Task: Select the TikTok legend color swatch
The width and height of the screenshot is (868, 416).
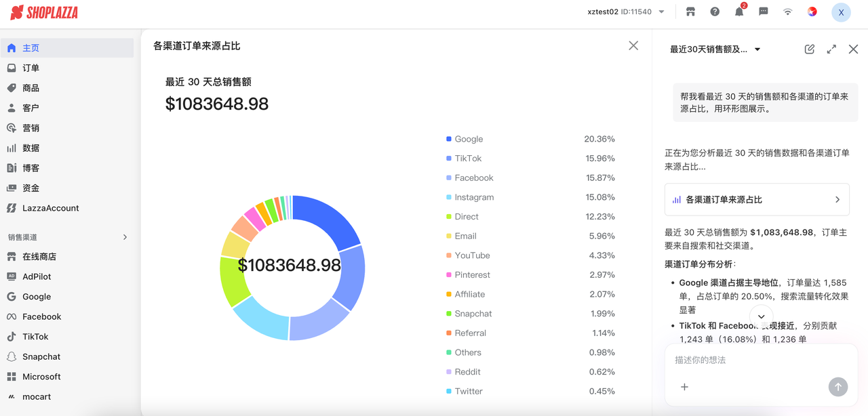Action: (x=449, y=159)
